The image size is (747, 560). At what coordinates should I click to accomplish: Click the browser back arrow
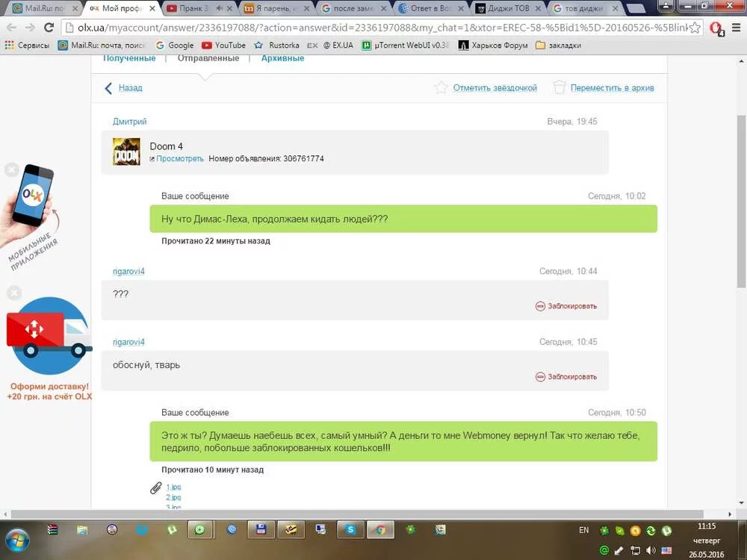(x=11, y=28)
